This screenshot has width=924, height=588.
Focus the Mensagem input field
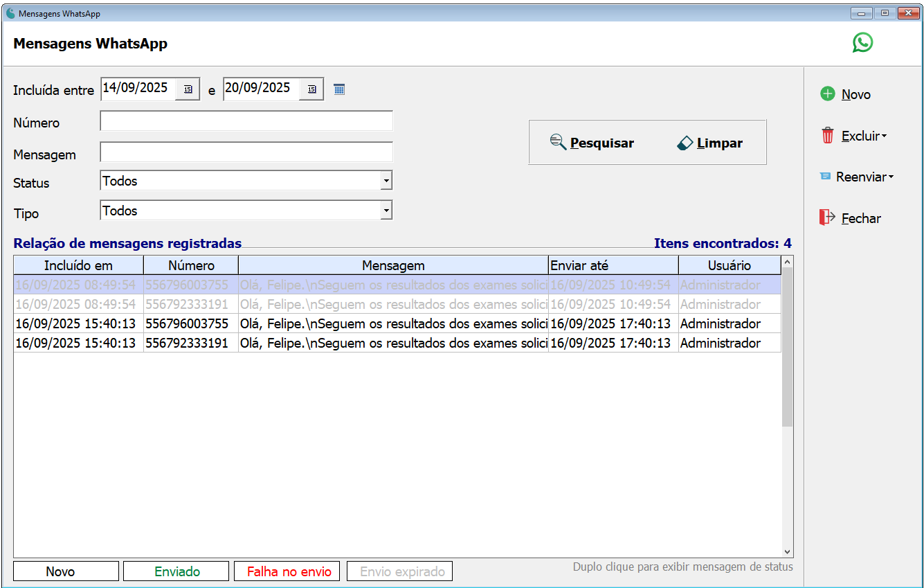pos(246,152)
